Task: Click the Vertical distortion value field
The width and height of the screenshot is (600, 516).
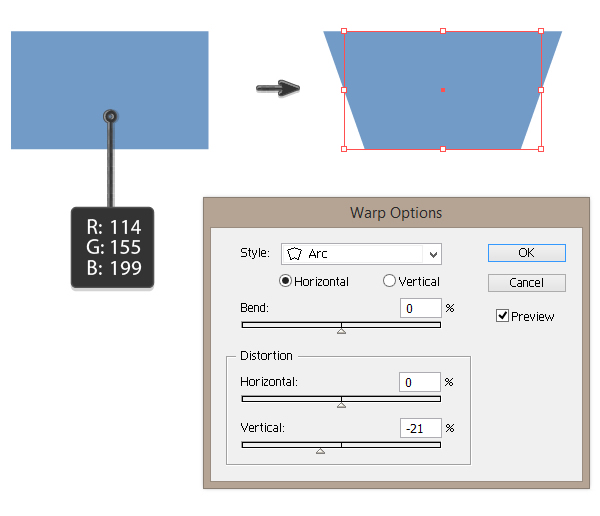Action: [x=420, y=428]
